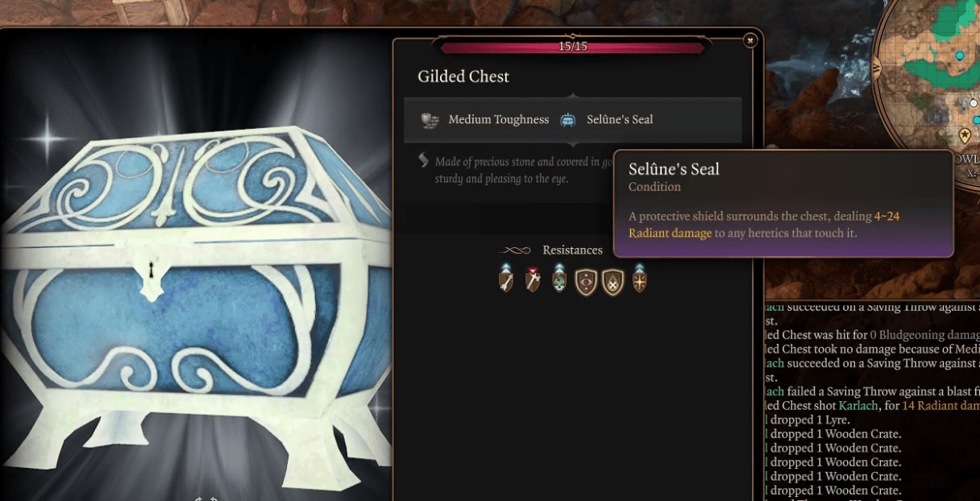The image size is (980, 501).
Task: Click the 15/15 health bar
Action: (572, 47)
